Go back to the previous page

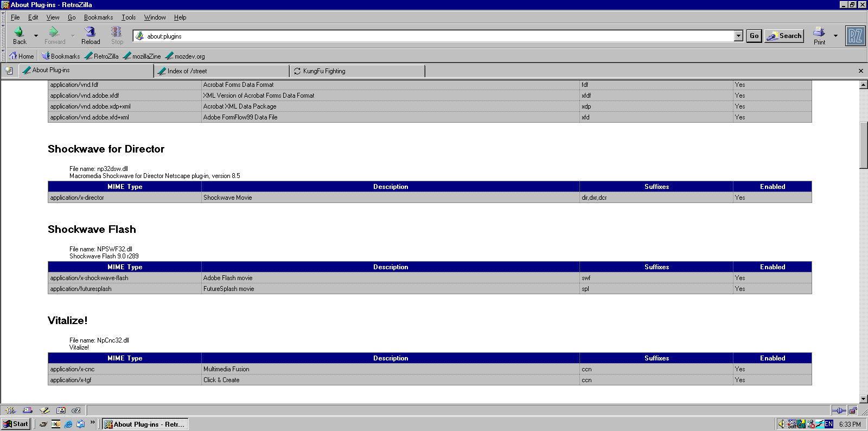tap(20, 36)
